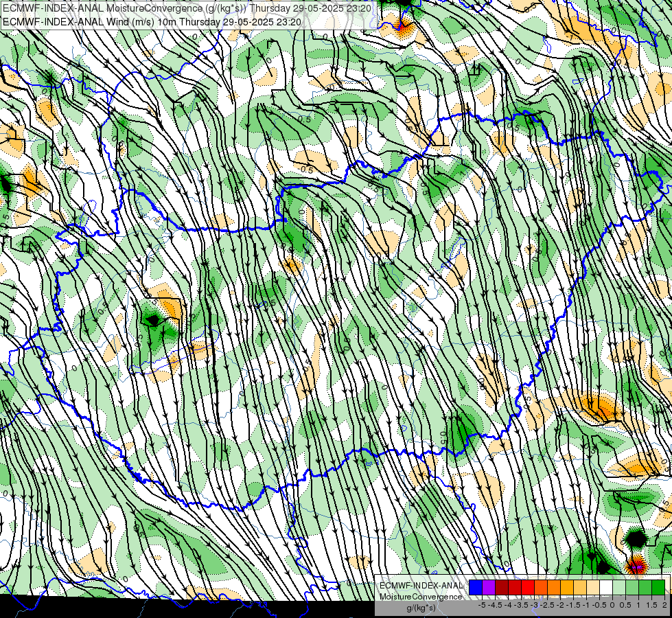Click the '-2' legend scale value
Viewport: 672px width, 618px height.
point(560,605)
